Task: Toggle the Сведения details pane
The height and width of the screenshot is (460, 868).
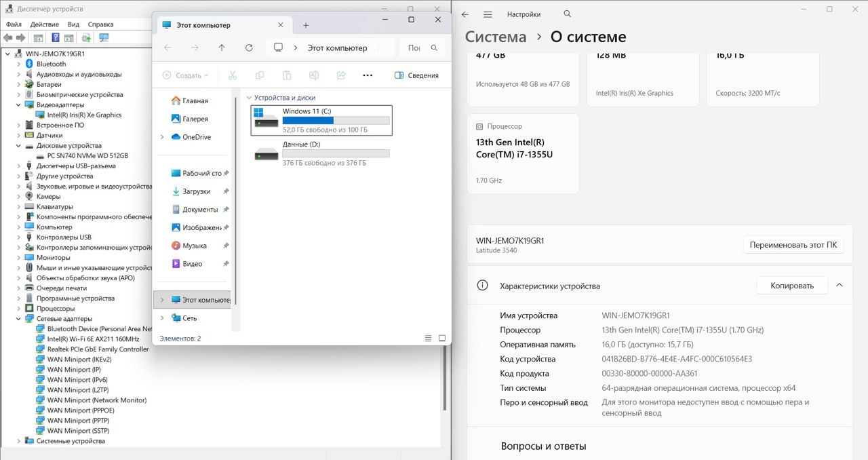Action: click(416, 75)
